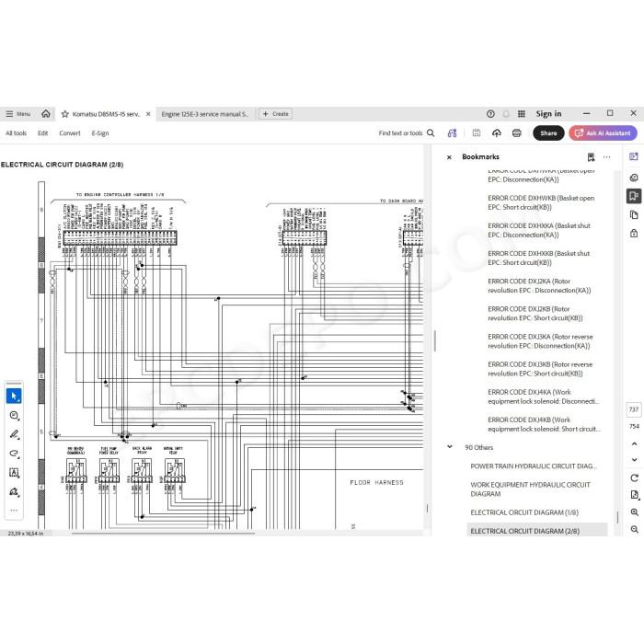Close the Komatsu D85MS-15 tab
The image size is (644, 644).
148,114
